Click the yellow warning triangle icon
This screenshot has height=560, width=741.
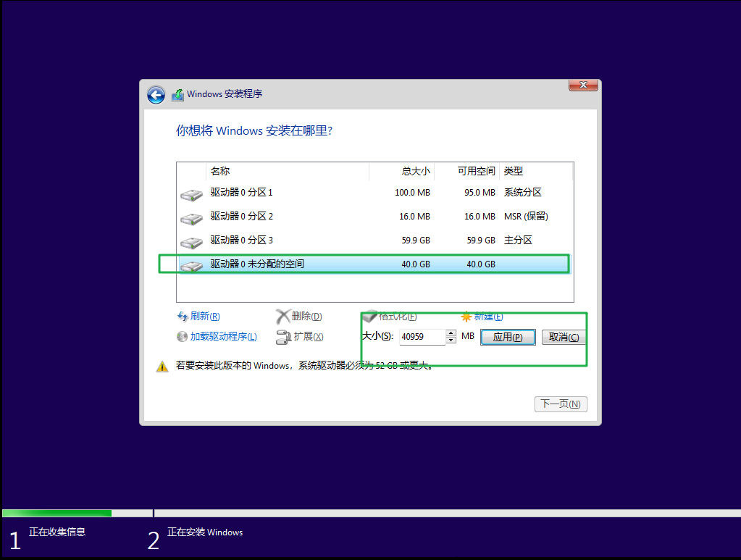(162, 367)
